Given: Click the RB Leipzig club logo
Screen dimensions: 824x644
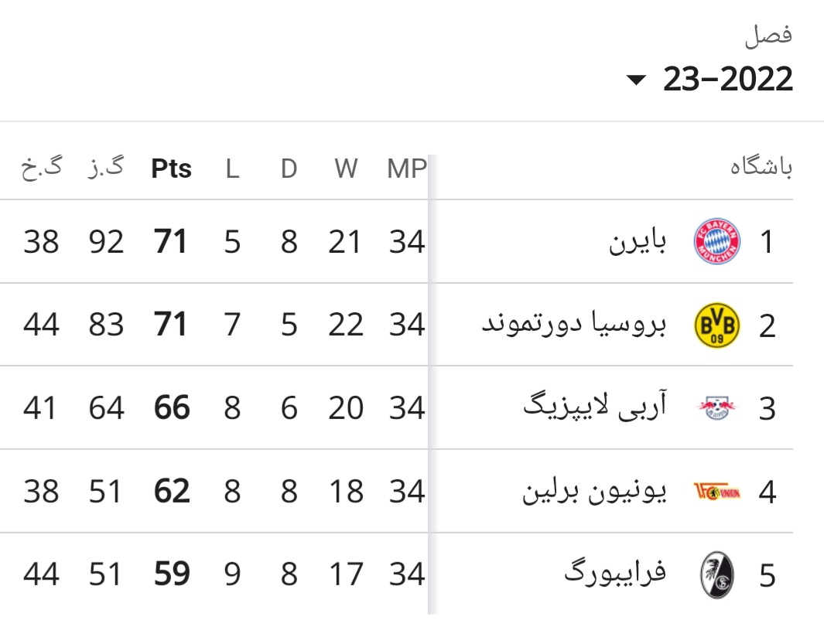Looking at the screenshot, I should (x=716, y=407).
